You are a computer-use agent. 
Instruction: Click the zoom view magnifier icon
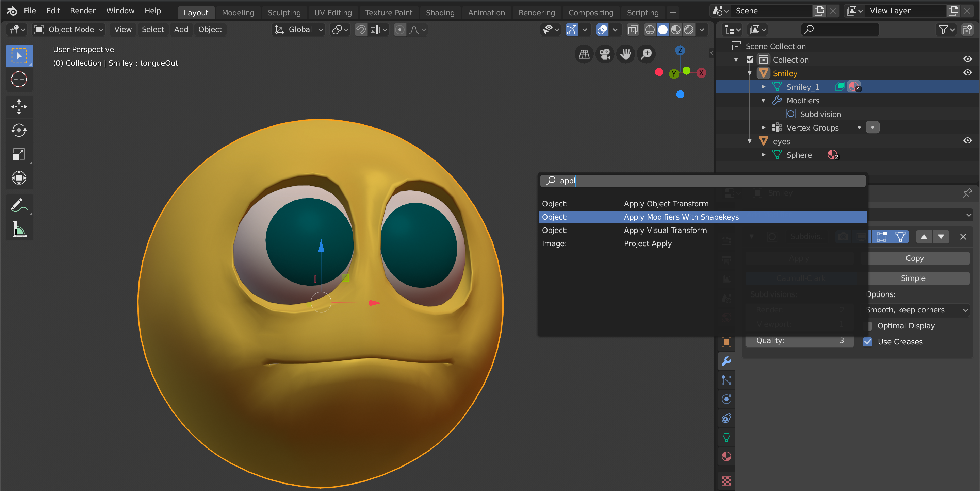click(646, 54)
